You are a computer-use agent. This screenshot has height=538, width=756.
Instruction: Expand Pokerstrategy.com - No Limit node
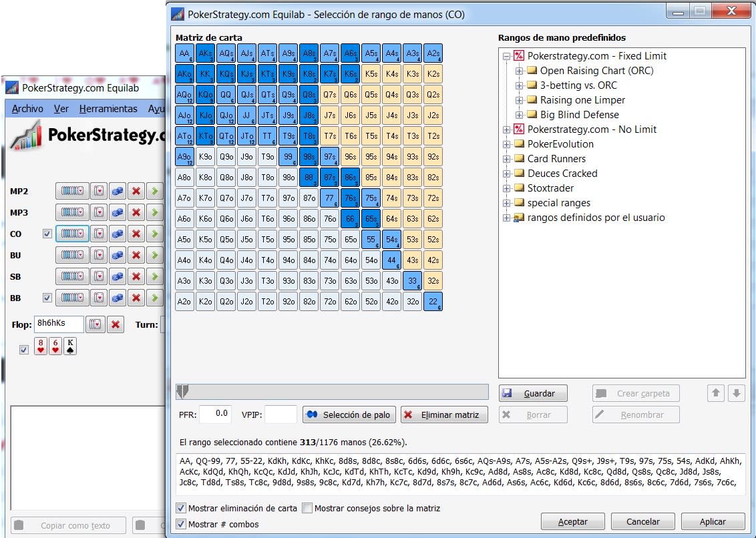click(x=506, y=129)
